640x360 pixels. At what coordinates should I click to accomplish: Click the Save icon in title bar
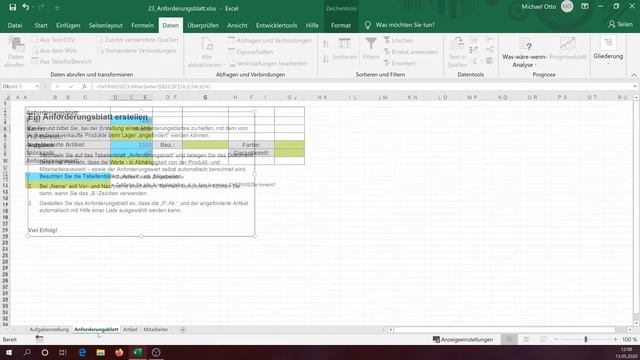(x=12, y=7)
